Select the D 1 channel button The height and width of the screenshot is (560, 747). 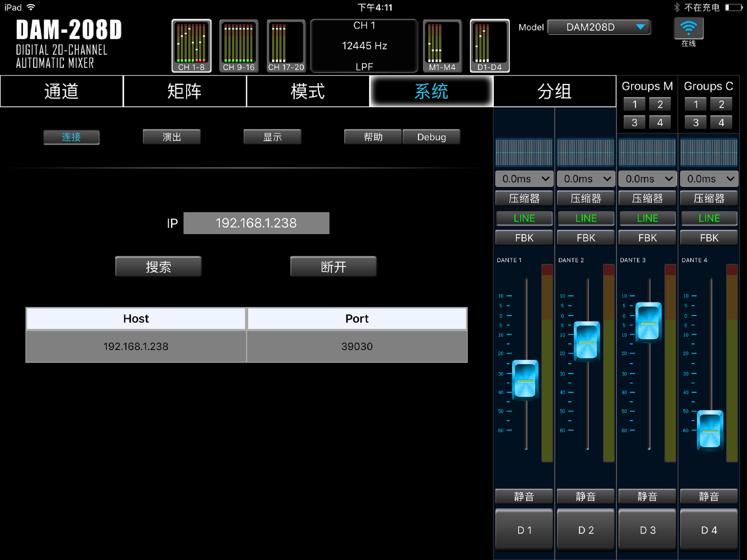tap(524, 530)
